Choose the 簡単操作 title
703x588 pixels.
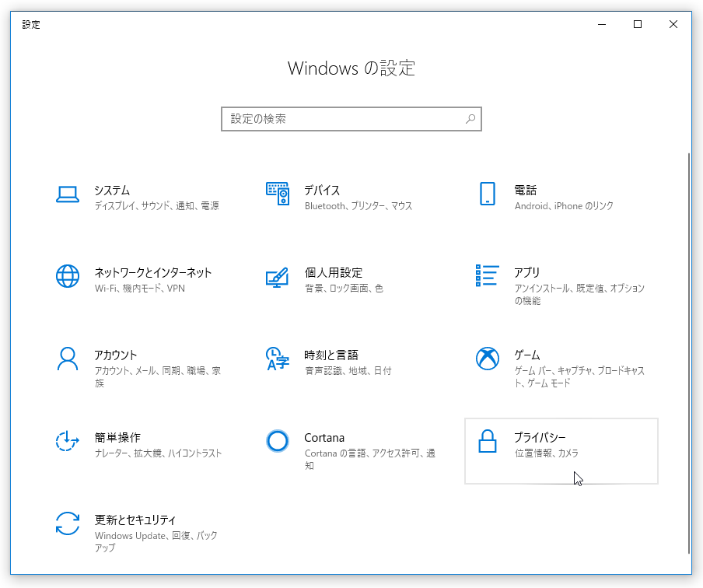pos(117,438)
